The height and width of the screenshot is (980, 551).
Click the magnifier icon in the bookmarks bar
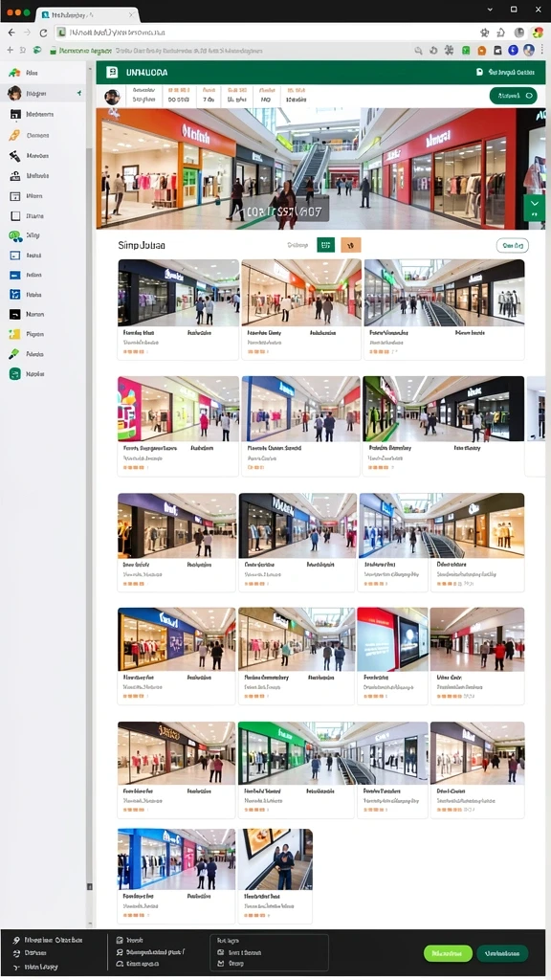coord(419,51)
